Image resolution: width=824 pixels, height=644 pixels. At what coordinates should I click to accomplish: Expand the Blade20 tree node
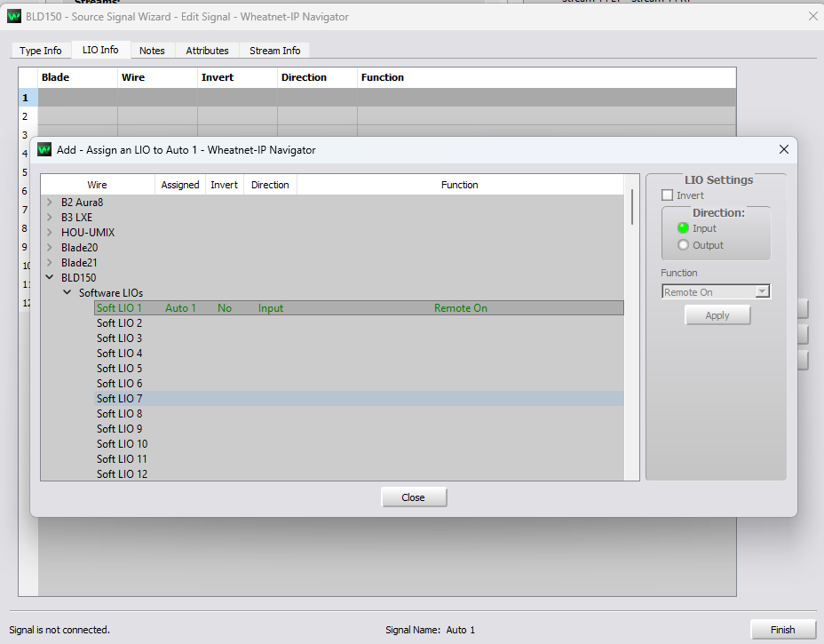(50, 247)
